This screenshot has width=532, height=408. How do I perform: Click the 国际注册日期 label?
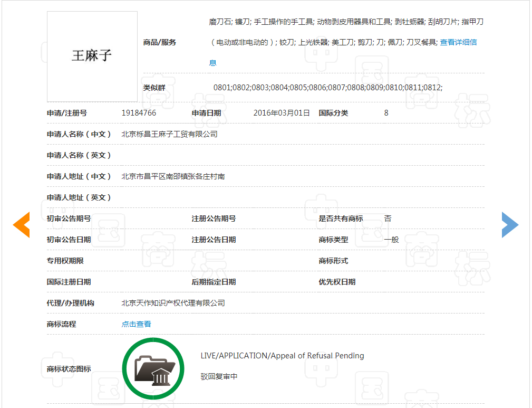click(69, 282)
